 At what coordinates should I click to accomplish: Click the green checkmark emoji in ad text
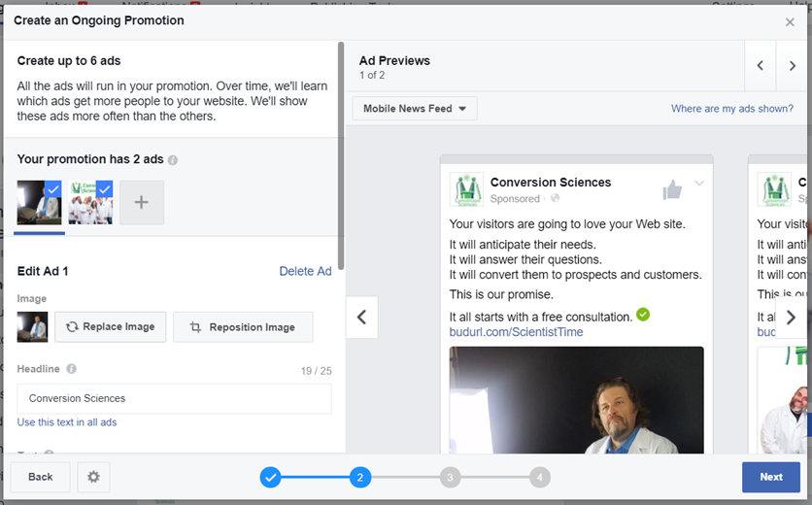tap(643, 315)
